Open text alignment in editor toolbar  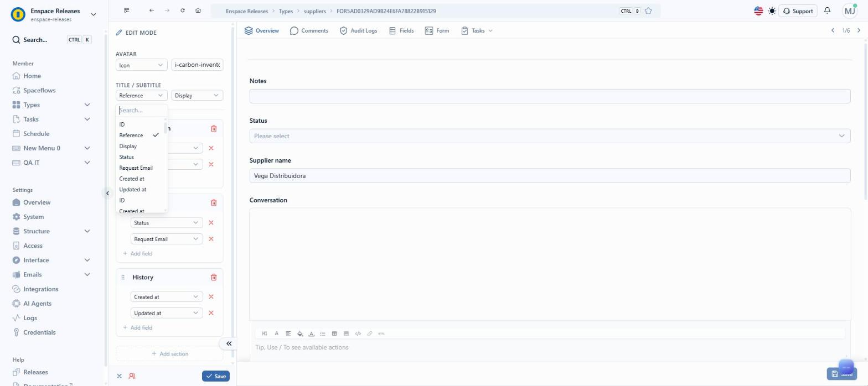point(288,333)
